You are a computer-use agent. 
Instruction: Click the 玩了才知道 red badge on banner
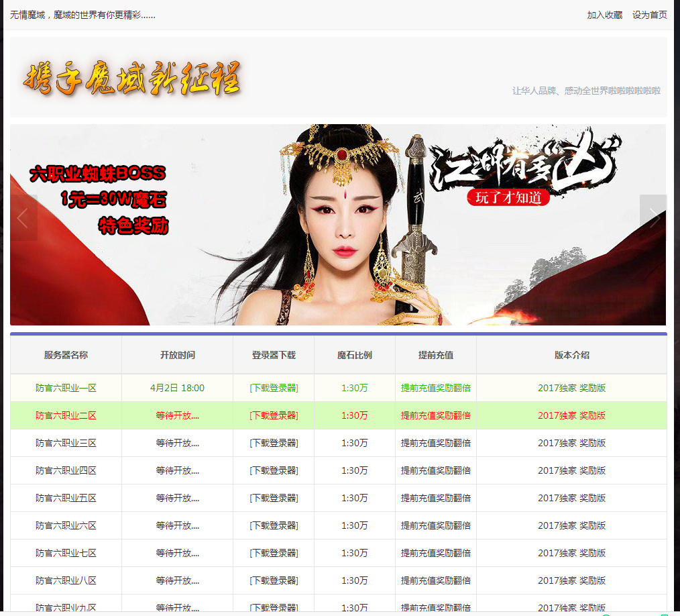coord(508,198)
